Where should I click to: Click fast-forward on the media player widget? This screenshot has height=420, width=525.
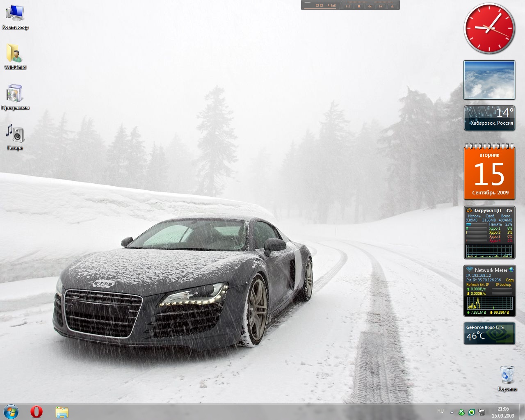tap(381, 6)
